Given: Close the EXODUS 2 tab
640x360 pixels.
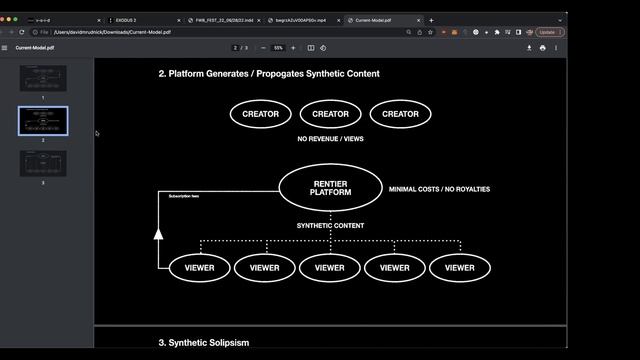Looking at the screenshot, I should click(179, 20).
